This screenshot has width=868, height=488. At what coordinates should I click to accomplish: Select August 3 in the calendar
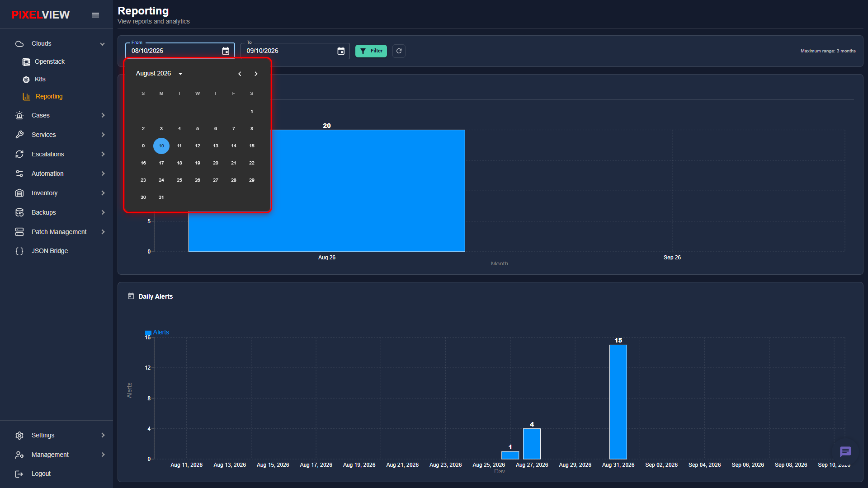tap(161, 129)
